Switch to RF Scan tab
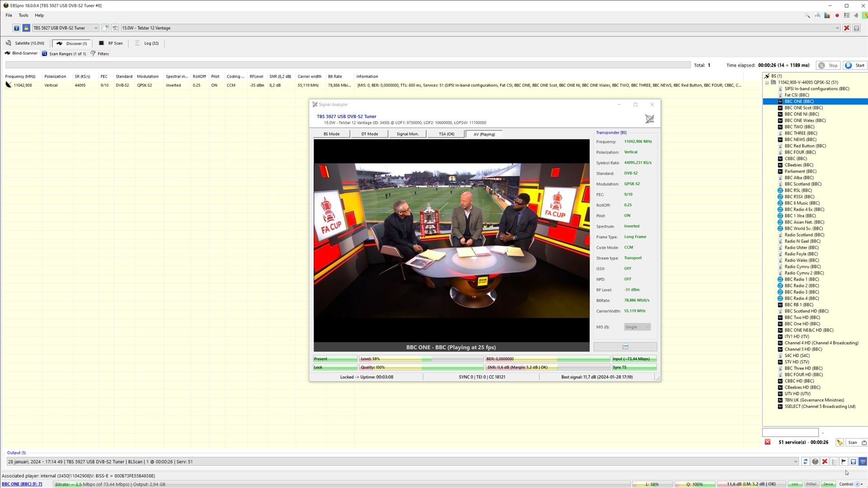Image resolution: width=868 pixels, height=488 pixels. tap(111, 43)
